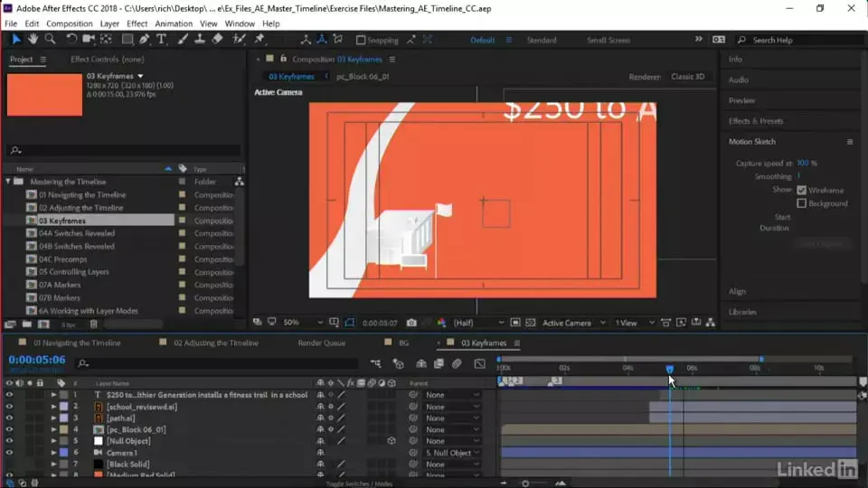Select the Horizontal Type tool
868x488 pixels.
pos(161,39)
